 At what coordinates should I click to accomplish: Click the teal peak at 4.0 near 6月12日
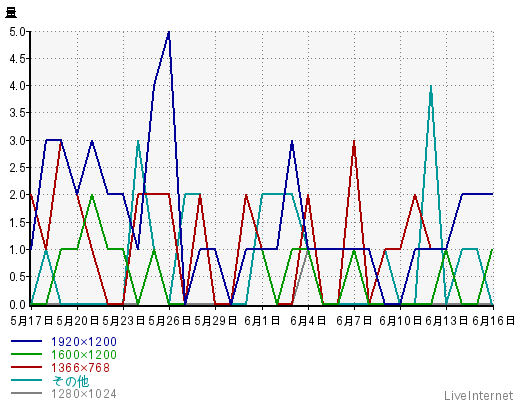click(x=431, y=87)
